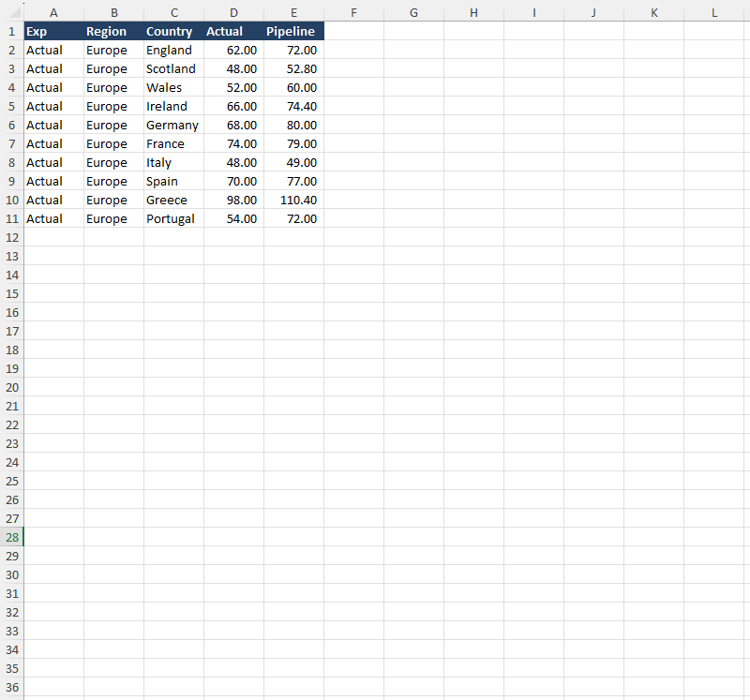The height and width of the screenshot is (700, 750).
Task: Click the Europe cell in the Portugal row
Action: [x=113, y=219]
